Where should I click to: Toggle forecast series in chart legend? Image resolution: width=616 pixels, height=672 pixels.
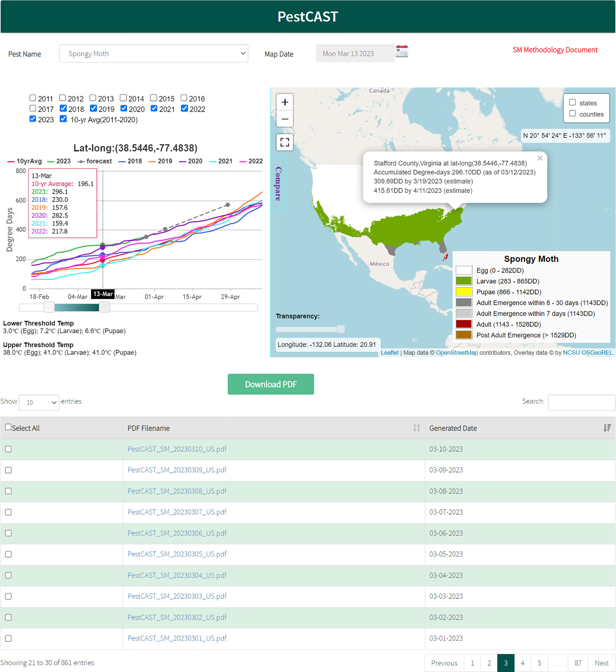tap(95, 161)
